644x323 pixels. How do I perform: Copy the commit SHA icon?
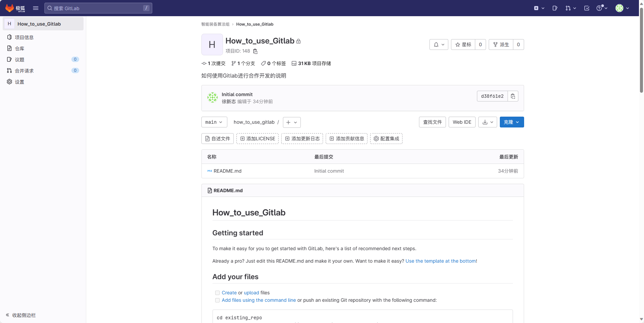pos(513,96)
